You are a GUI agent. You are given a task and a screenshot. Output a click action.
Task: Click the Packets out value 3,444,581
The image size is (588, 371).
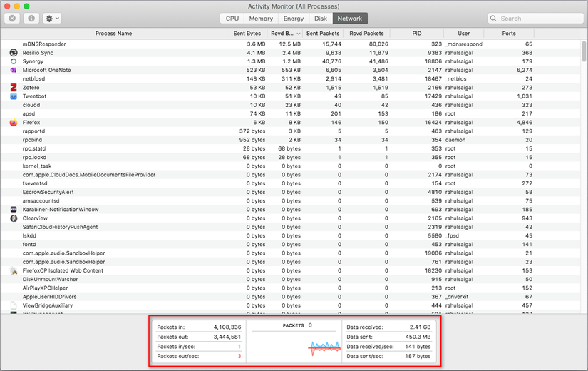pos(227,337)
